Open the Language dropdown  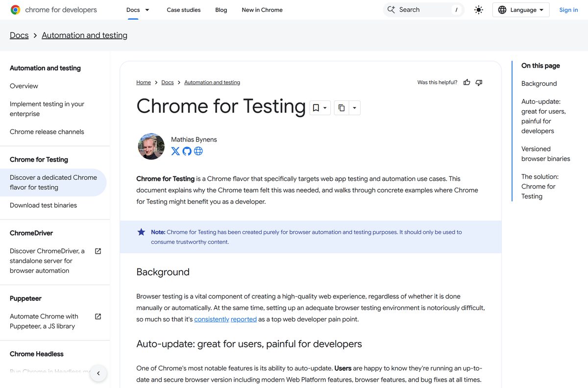[521, 10]
